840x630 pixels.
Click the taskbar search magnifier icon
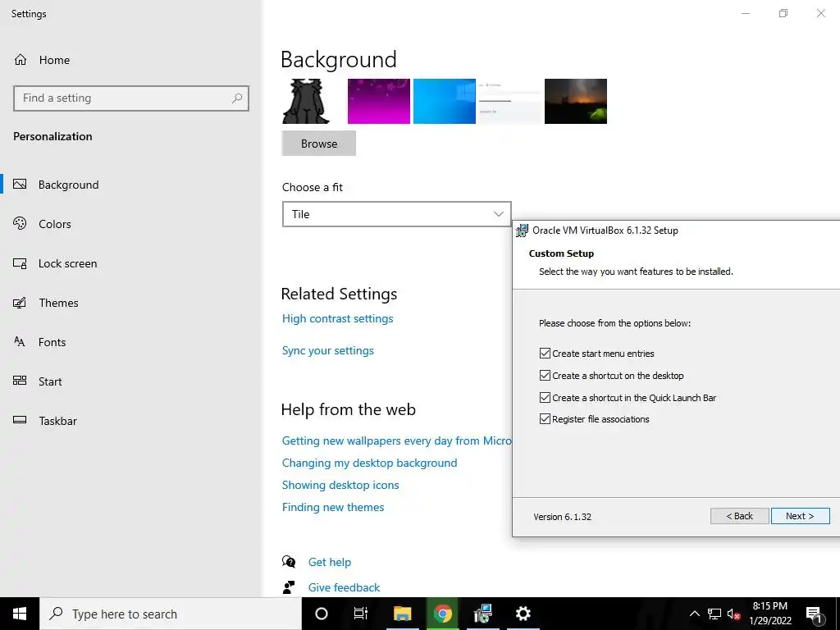pos(56,614)
